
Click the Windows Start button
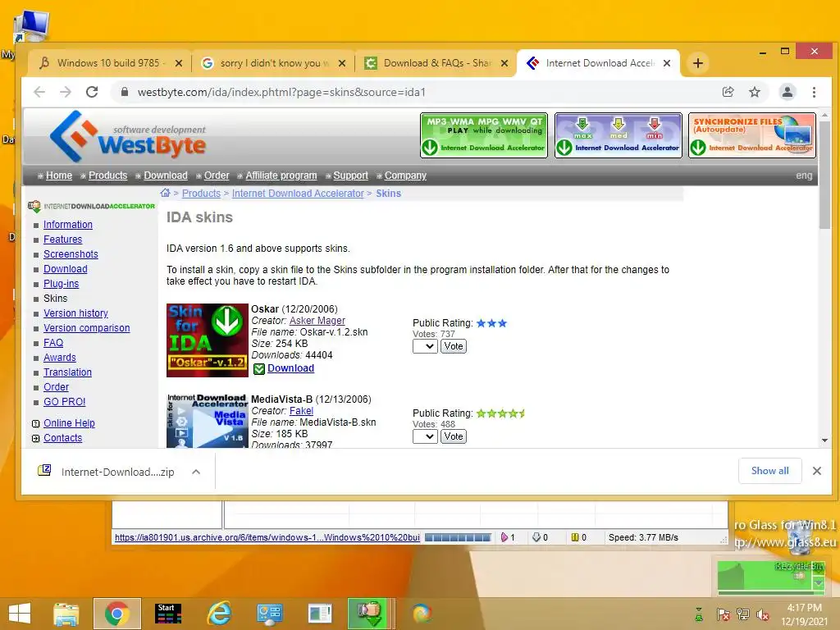point(20,614)
